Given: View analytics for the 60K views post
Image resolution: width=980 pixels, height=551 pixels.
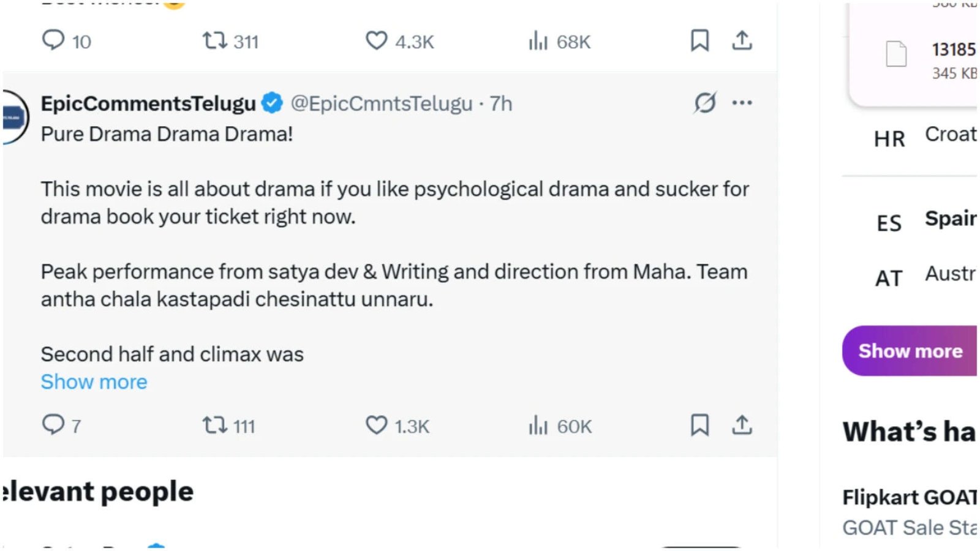Looking at the screenshot, I should pyautogui.click(x=560, y=425).
